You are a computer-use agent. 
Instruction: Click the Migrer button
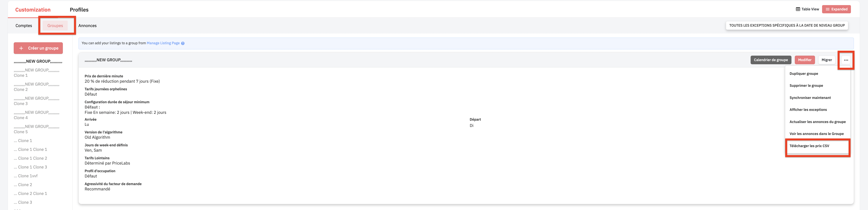[x=827, y=60]
